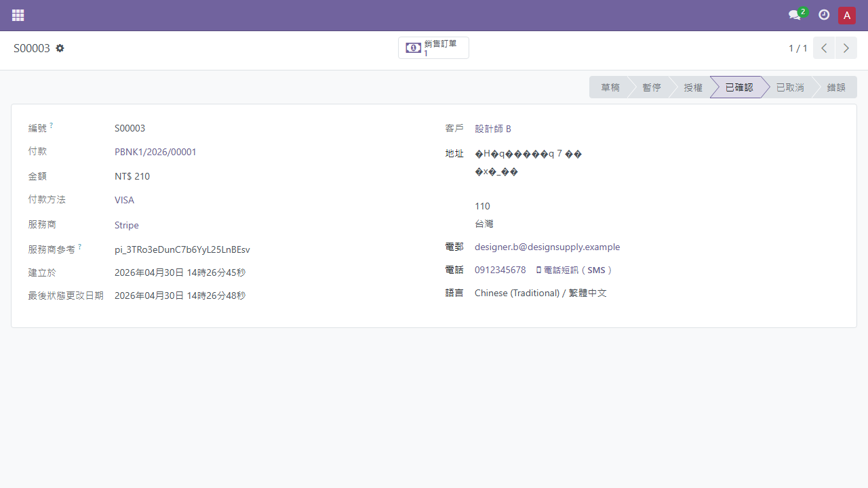The image size is (868, 488).
Task: Go to previous record arrow
Action: [824, 48]
